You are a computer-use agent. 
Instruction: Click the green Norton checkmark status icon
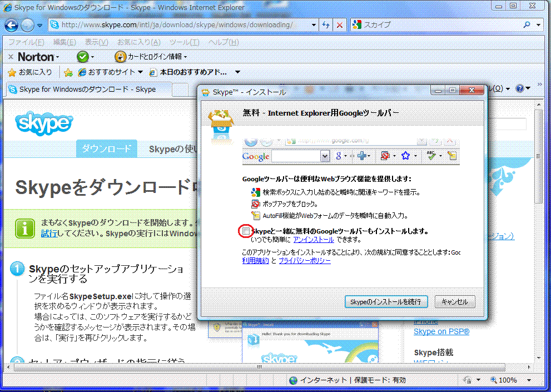[83, 57]
